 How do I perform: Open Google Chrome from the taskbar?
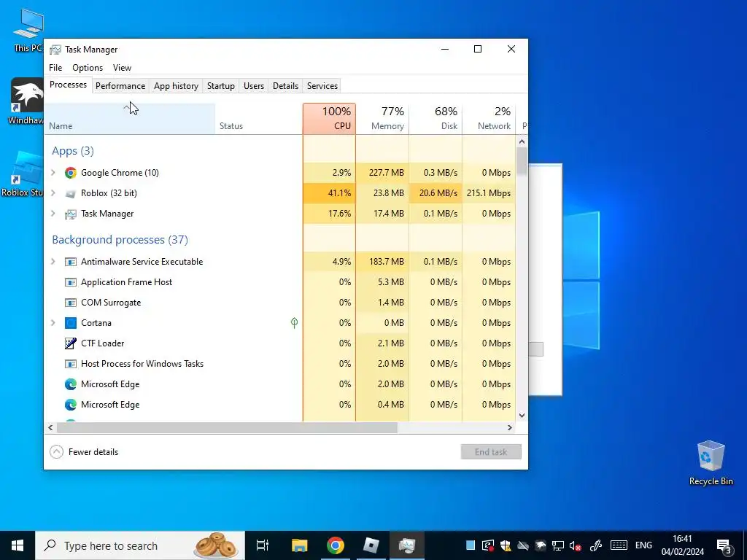click(x=336, y=545)
